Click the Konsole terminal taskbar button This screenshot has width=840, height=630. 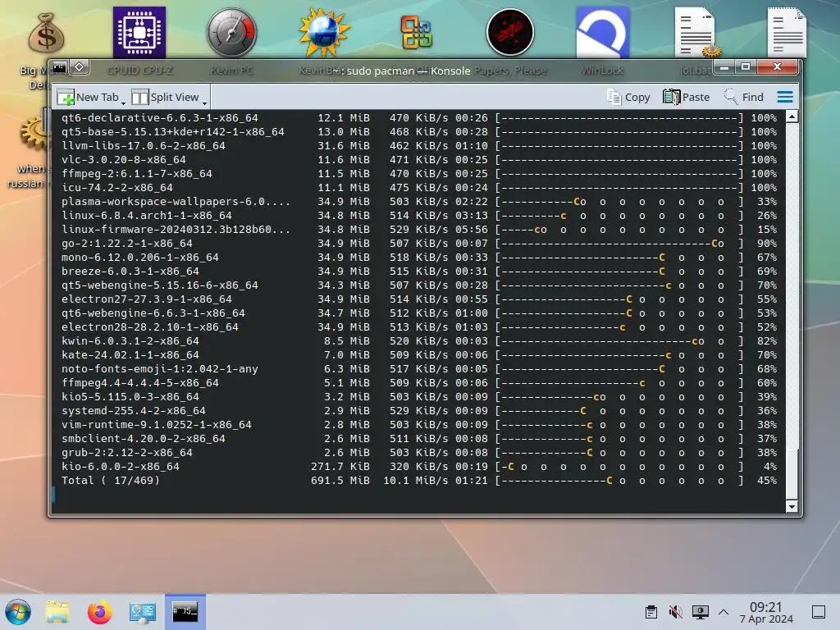click(185, 611)
